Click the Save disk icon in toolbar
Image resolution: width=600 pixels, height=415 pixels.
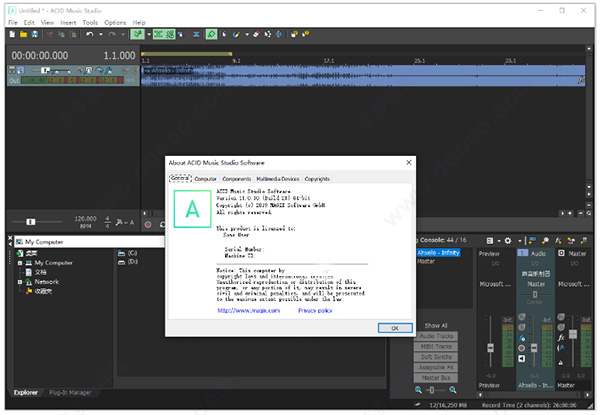click(x=34, y=34)
